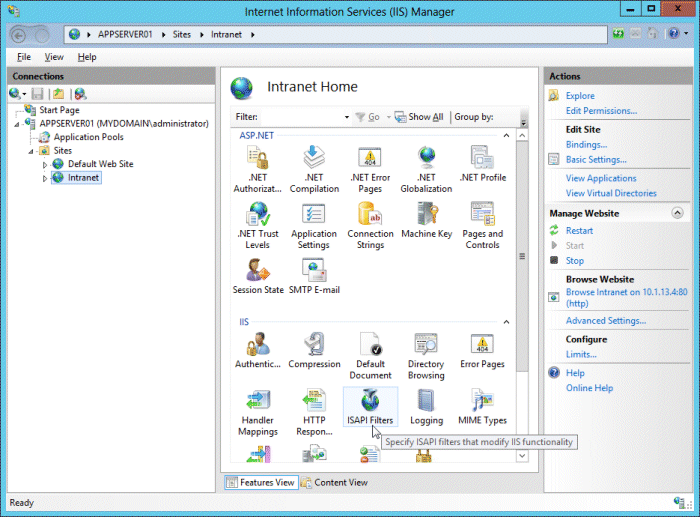700x517 pixels.
Task: Click Explore in Actions pane
Action: tap(580, 96)
